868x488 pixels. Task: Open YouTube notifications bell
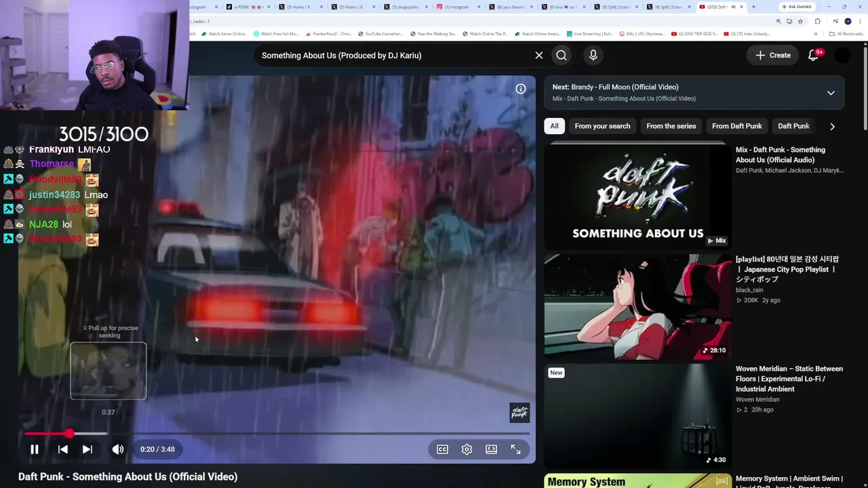coord(813,56)
